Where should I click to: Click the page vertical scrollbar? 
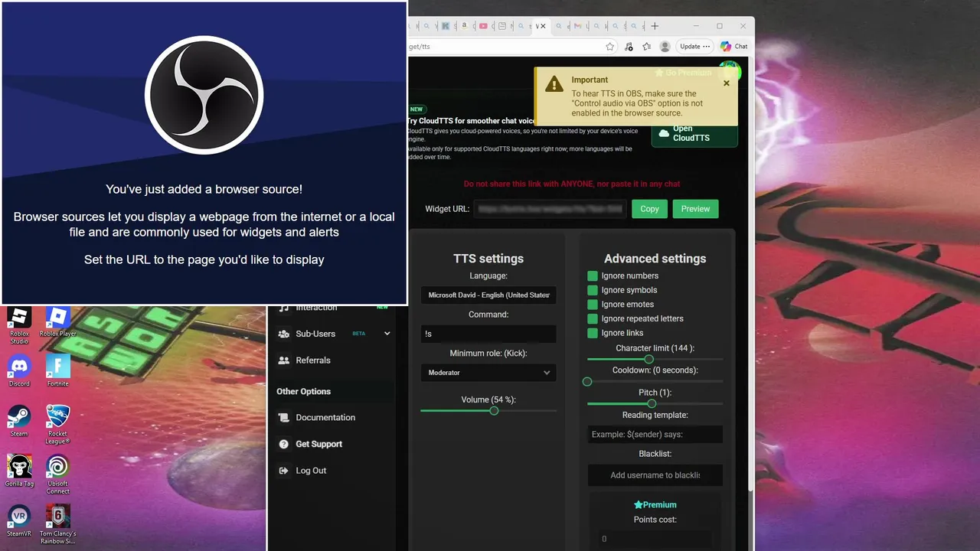pos(750,275)
